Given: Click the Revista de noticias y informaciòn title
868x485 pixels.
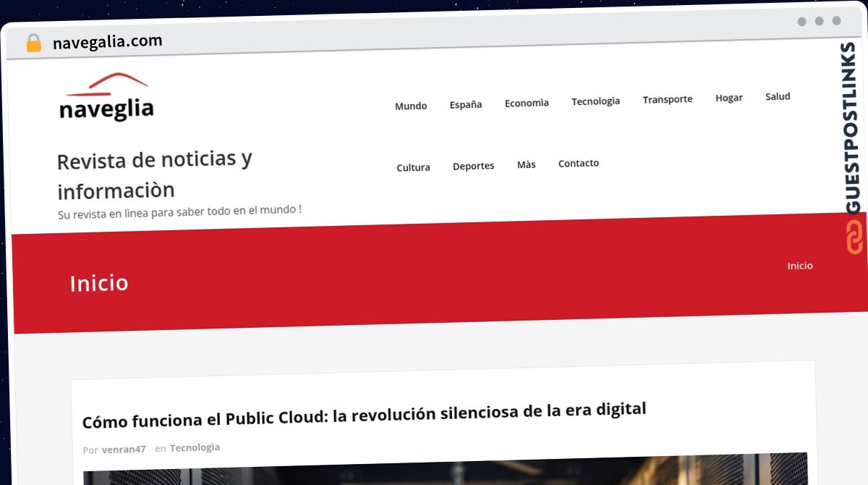Looking at the screenshot, I should (155, 174).
